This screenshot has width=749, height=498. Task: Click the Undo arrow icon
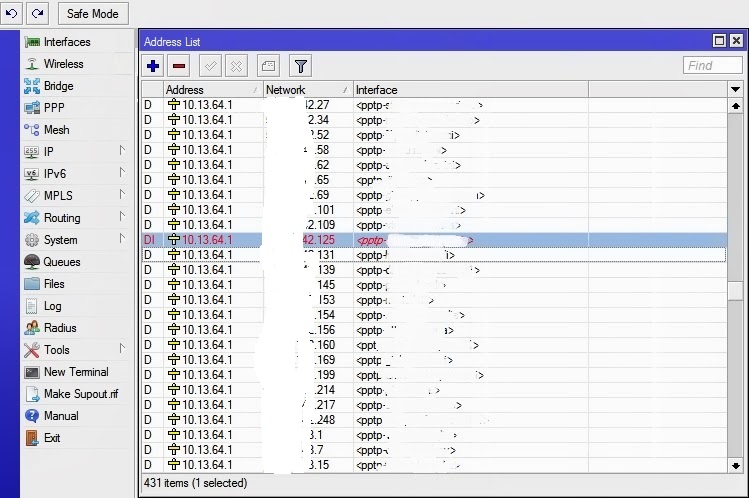(11, 13)
